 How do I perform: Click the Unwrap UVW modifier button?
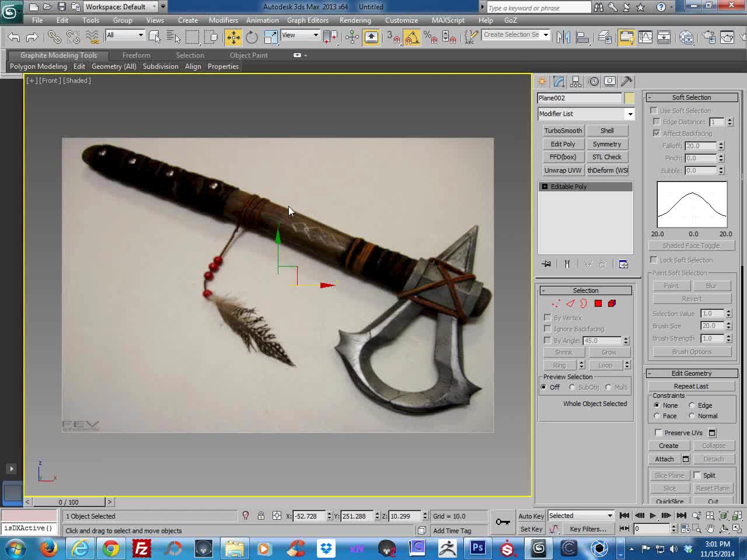[563, 170]
